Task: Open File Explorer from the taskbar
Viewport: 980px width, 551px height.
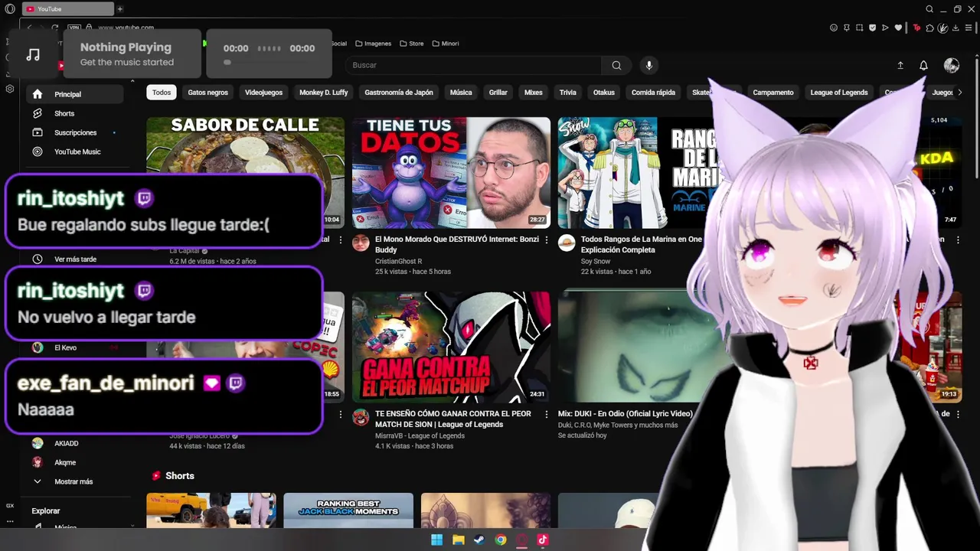Action: [x=458, y=540]
